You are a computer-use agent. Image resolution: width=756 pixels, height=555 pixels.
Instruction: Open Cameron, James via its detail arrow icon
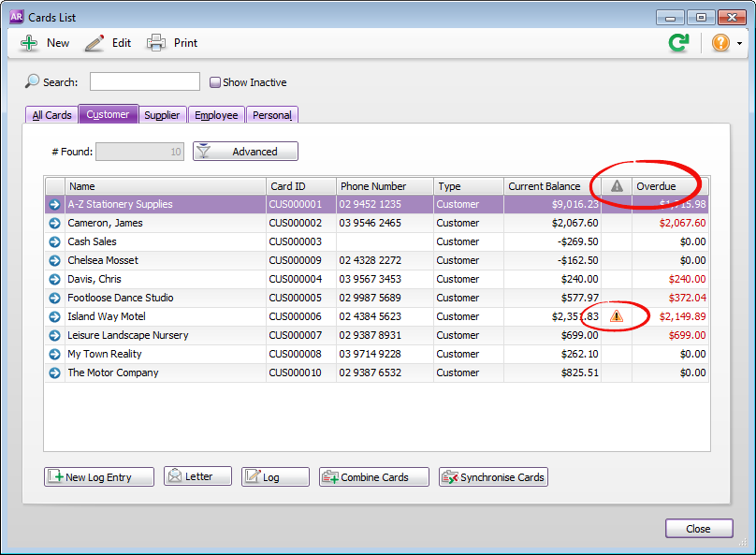54,223
